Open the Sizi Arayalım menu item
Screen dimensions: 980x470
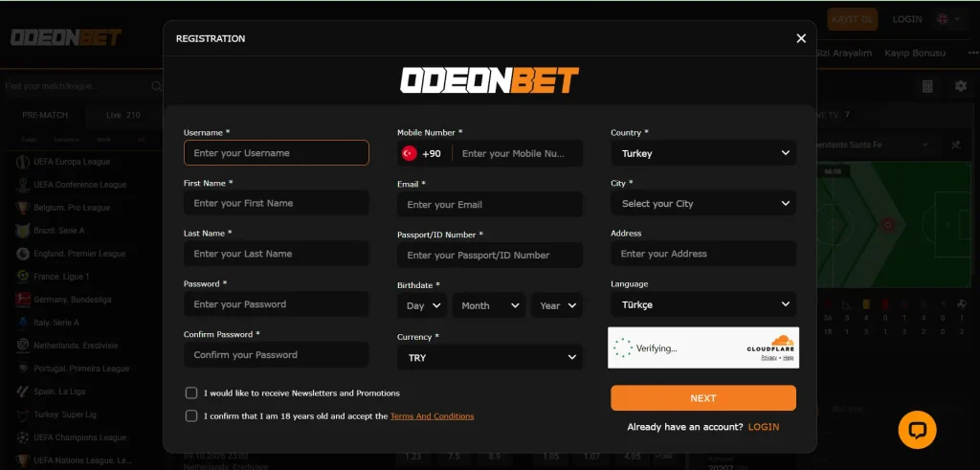[x=843, y=53]
